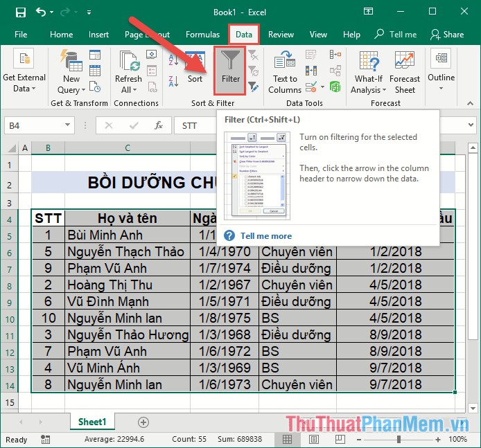Switch to the Formulas tab

coord(203,35)
